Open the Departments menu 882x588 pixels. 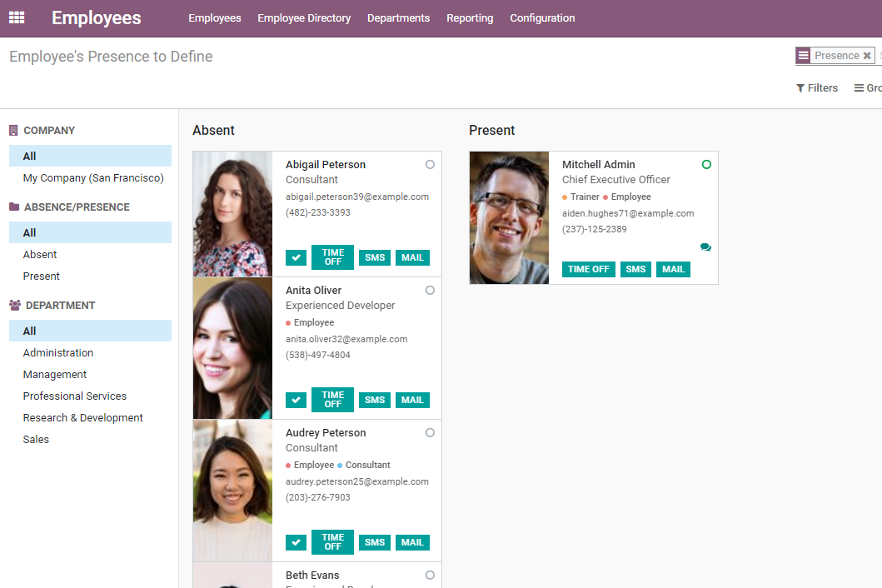click(x=398, y=18)
